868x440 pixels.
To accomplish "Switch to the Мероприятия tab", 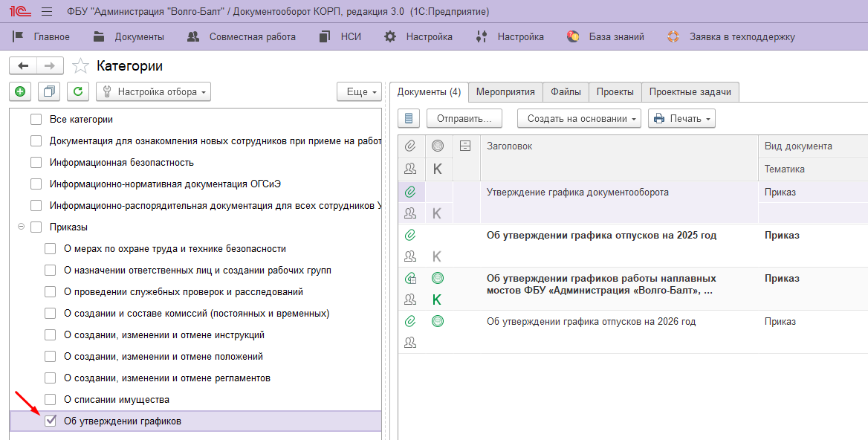I will pyautogui.click(x=505, y=92).
